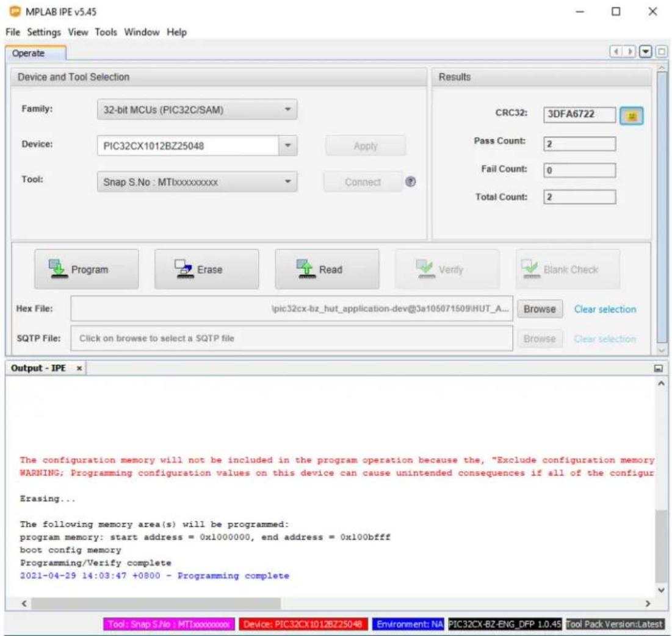Open the Window menu

142,32
